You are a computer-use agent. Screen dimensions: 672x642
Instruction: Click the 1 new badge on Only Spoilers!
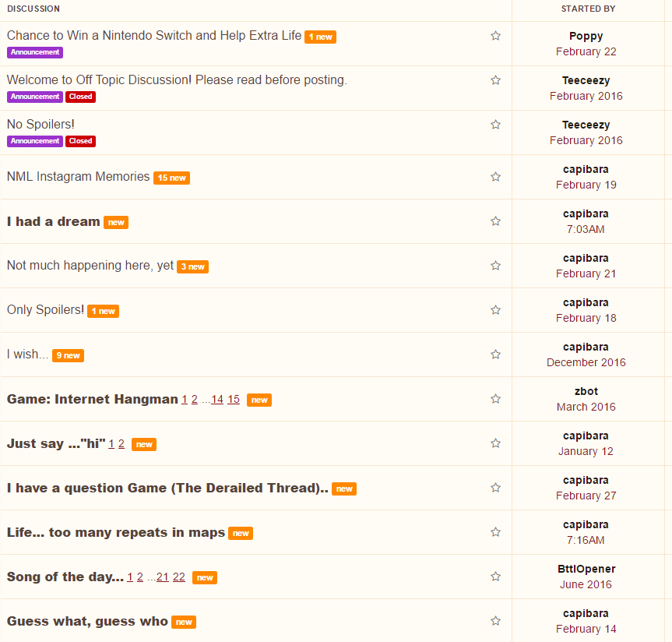[x=103, y=311]
